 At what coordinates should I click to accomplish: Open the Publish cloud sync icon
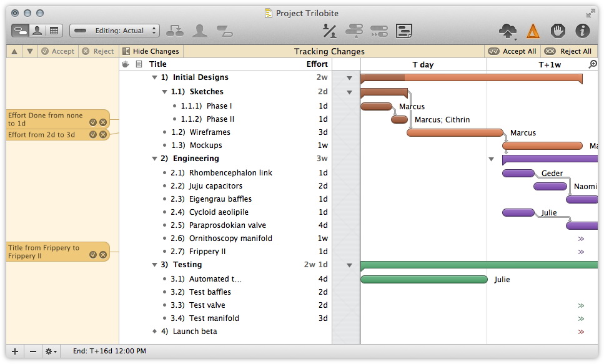(508, 31)
